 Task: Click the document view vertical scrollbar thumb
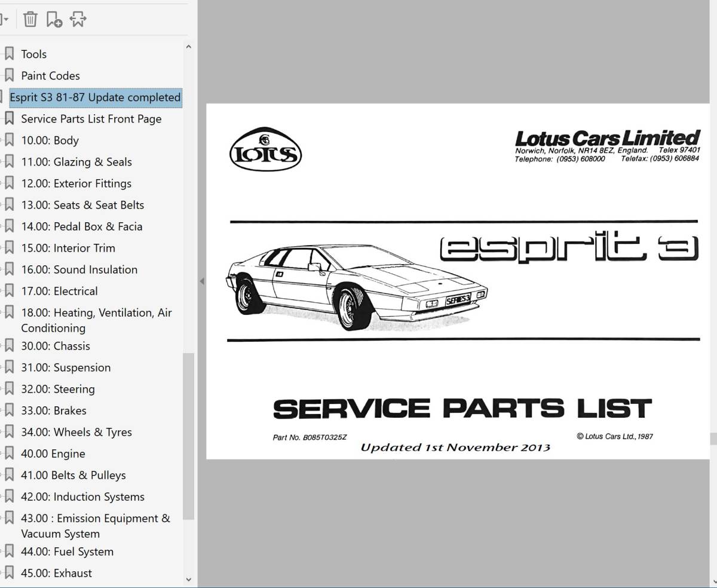713,439
